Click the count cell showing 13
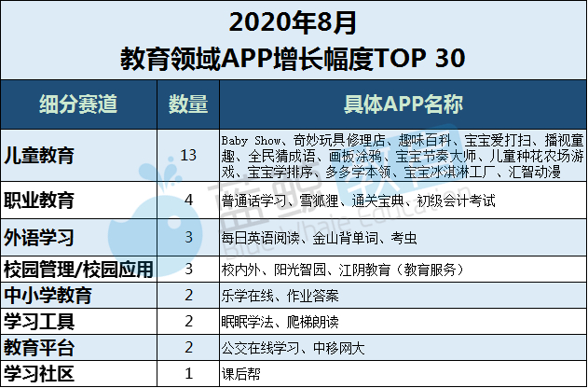 [188, 156]
